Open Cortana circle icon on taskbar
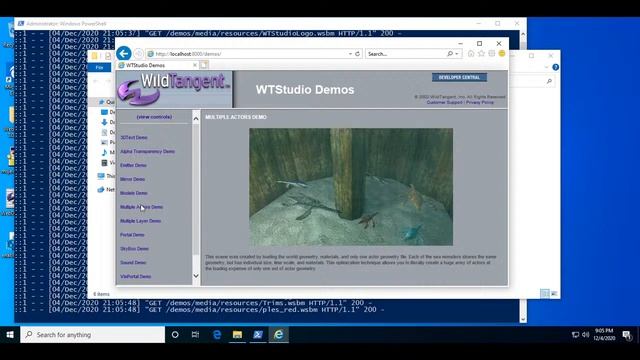Viewport: 640px width, 360px height. click(x=175, y=335)
